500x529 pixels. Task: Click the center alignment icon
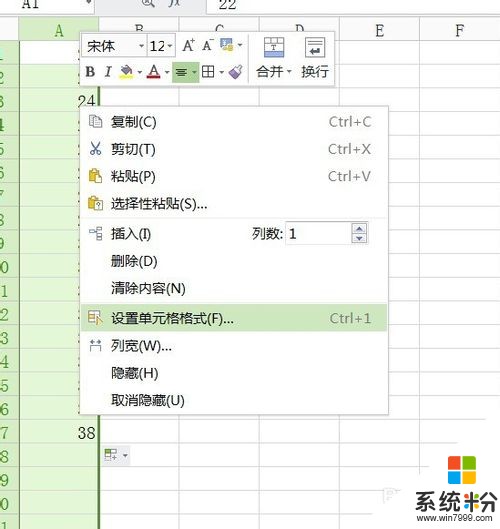[x=182, y=72]
